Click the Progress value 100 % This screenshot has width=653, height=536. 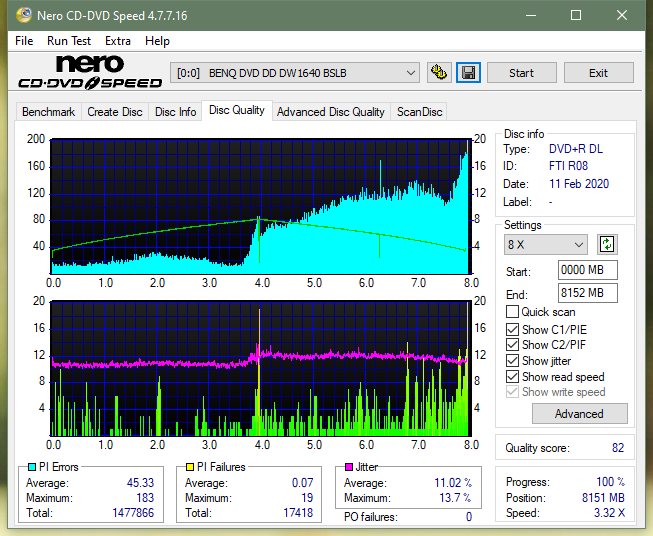tap(611, 482)
